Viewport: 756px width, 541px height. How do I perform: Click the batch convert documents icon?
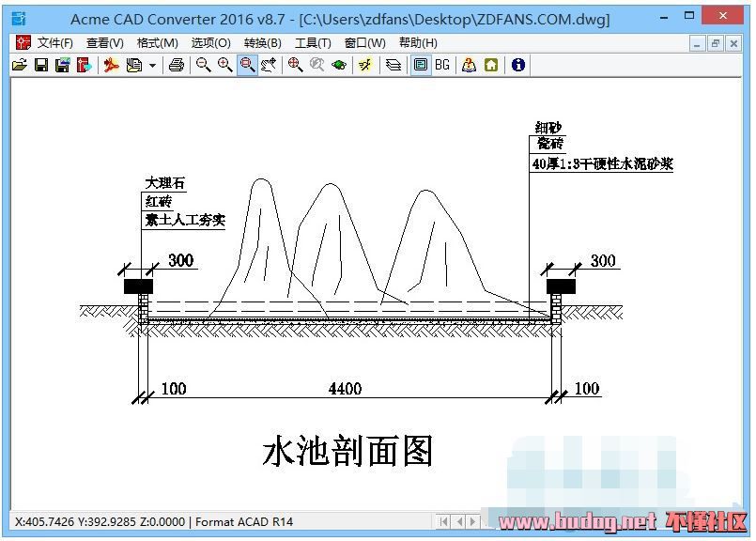[134, 65]
